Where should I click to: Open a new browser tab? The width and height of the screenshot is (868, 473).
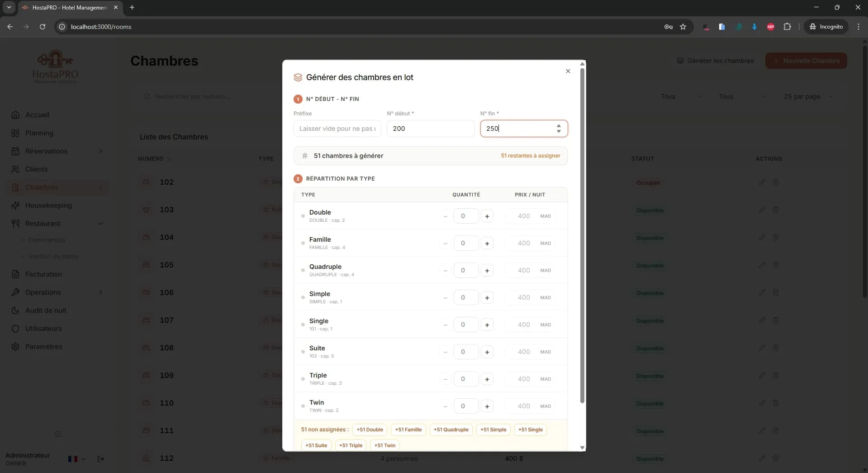click(132, 7)
